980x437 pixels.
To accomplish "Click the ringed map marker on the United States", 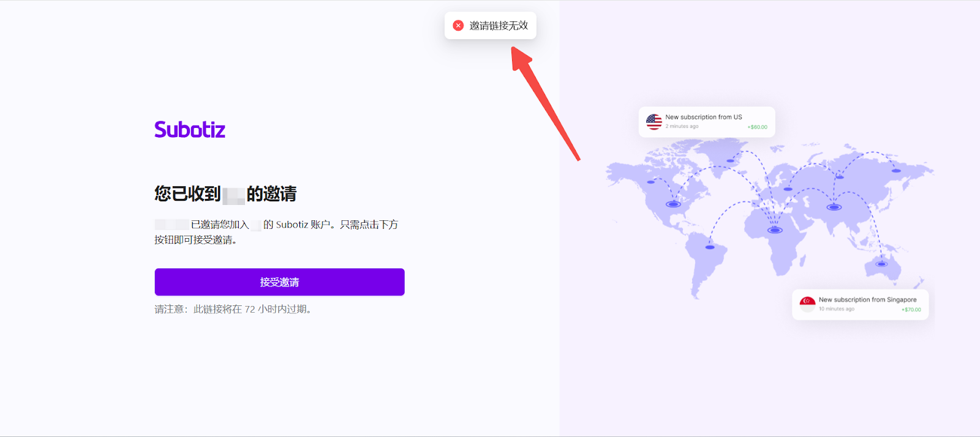I will click(x=673, y=204).
